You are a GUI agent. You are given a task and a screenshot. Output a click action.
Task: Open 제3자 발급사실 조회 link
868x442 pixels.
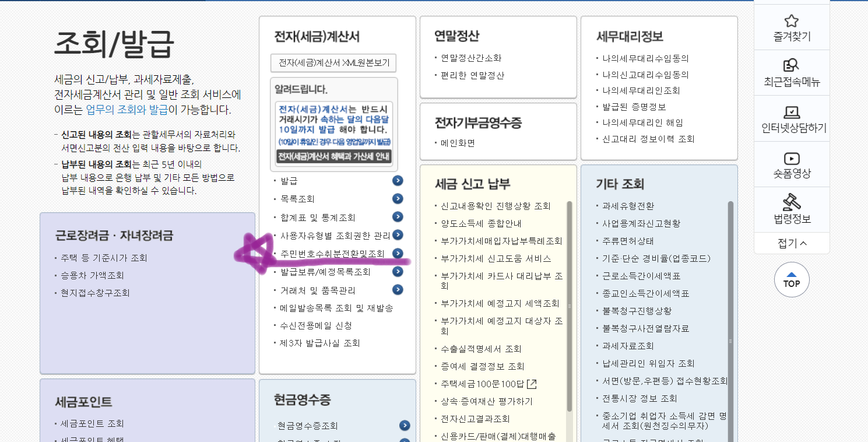[x=320, y=343]
